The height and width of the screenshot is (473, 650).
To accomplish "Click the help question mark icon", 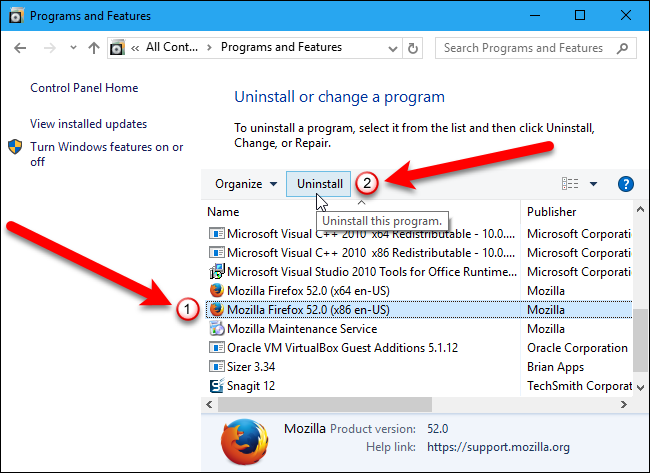I will 627,184.
